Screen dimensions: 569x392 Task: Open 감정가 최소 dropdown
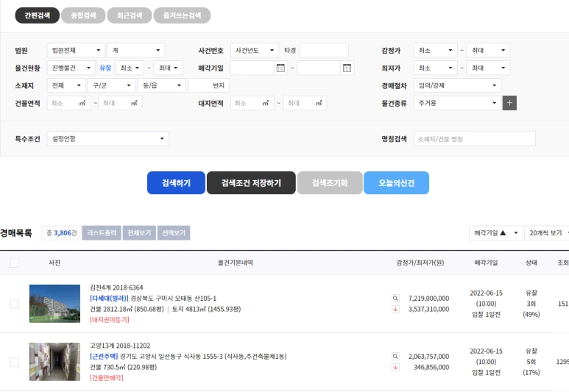pos(436,50)
